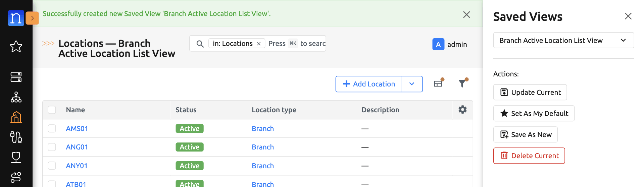The image size is (644, 187).
Task: Open the filter funnel icon
Action: pos(462,84)
